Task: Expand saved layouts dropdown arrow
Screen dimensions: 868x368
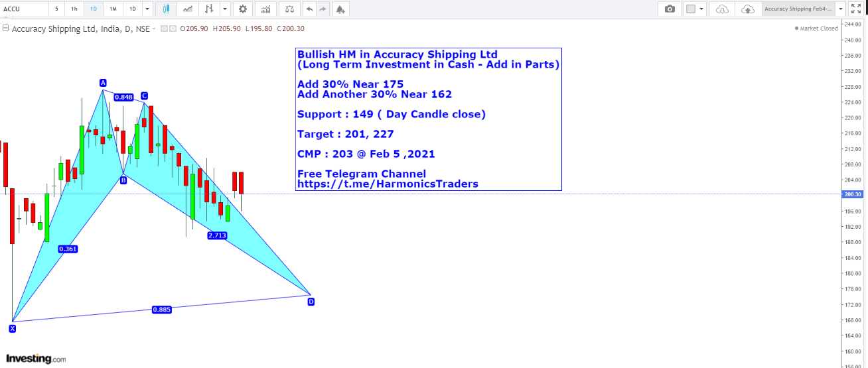Action: coord(841,9)
